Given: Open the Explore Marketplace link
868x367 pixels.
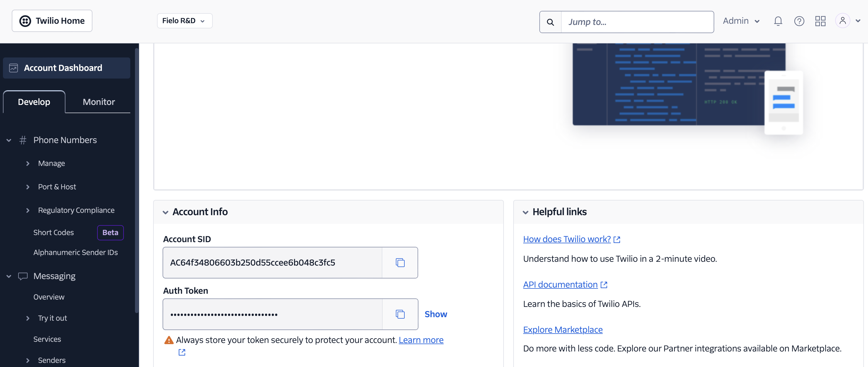Looking at the screenshot, I should [563, 330].
